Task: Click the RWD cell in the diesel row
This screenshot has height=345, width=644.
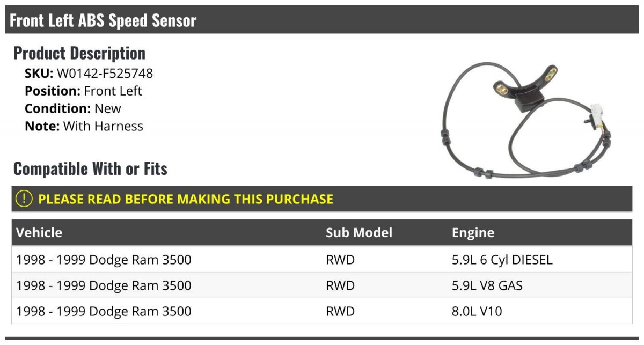Action: (340, 260)
